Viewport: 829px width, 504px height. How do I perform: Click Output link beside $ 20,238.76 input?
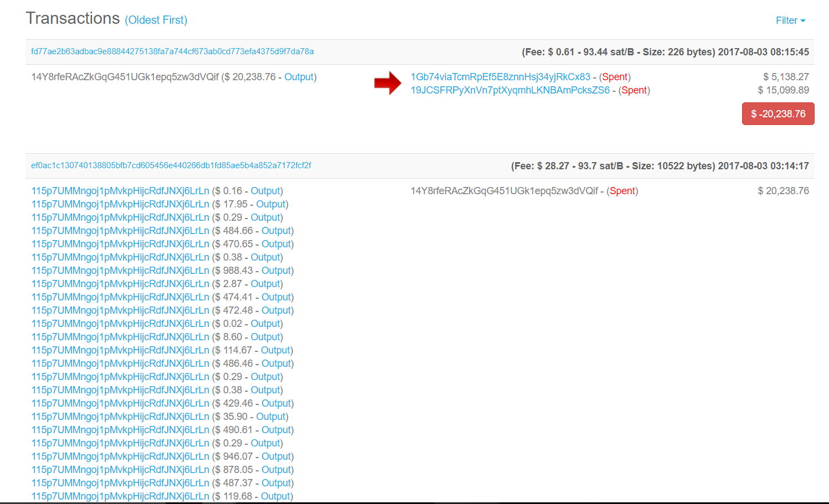[299, 77]
